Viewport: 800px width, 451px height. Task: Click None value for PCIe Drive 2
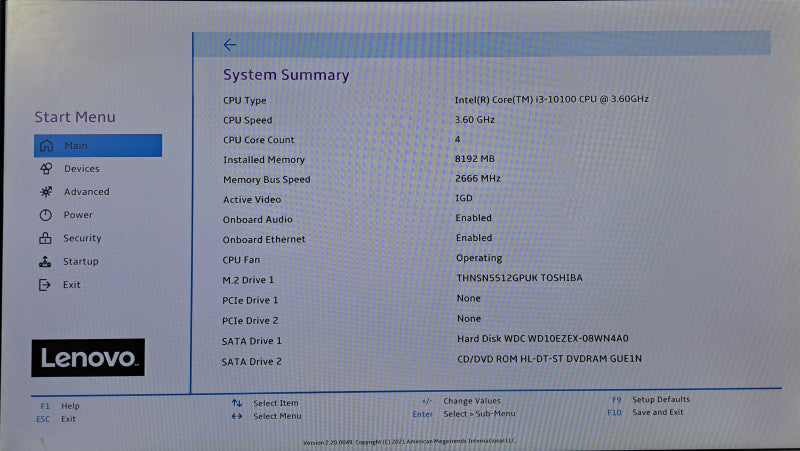click(x=469, y=319)
